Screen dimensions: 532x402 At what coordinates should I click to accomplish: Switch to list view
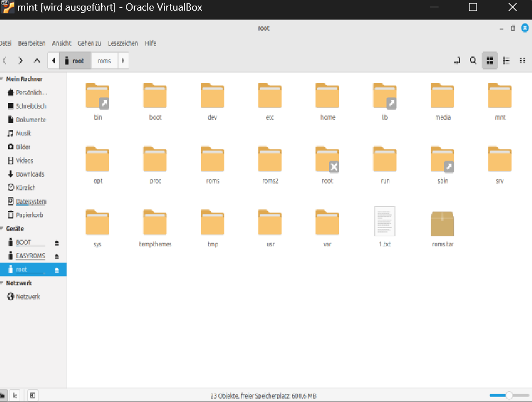(x=506, y=60)
